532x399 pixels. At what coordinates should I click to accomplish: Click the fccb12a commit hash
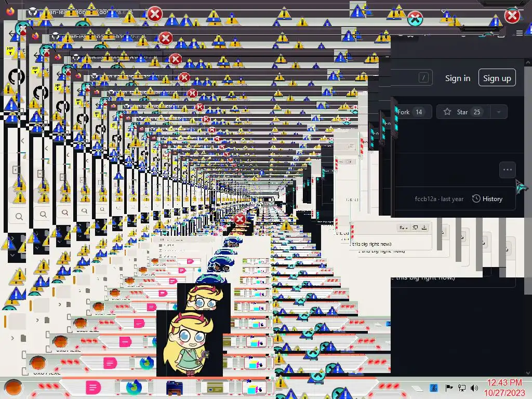point(425,199)
